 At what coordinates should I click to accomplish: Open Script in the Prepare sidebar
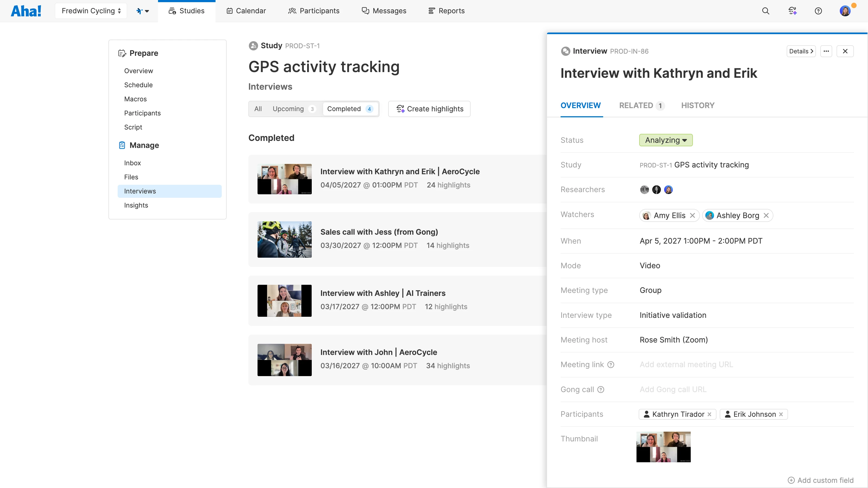(x=133, y=127)
